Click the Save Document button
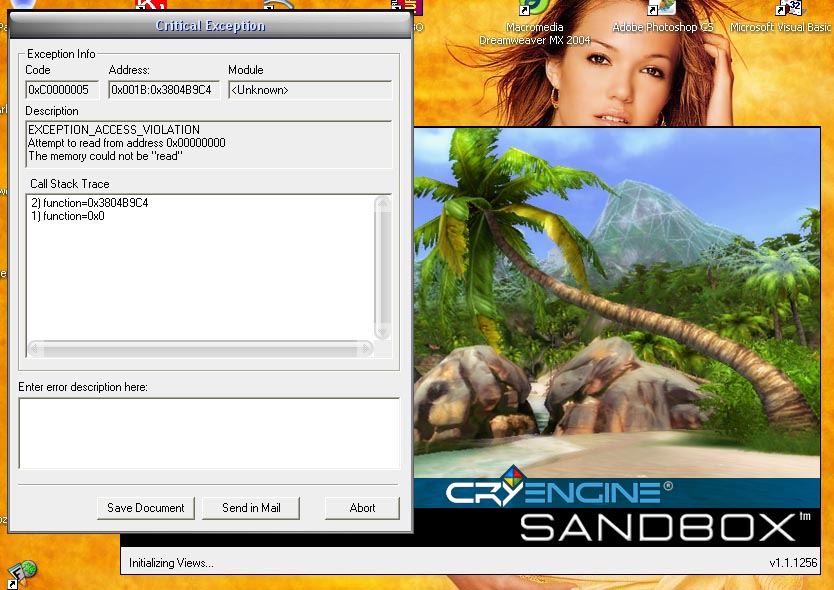Screen dimensions: 834x590 (x=146, y=508)
